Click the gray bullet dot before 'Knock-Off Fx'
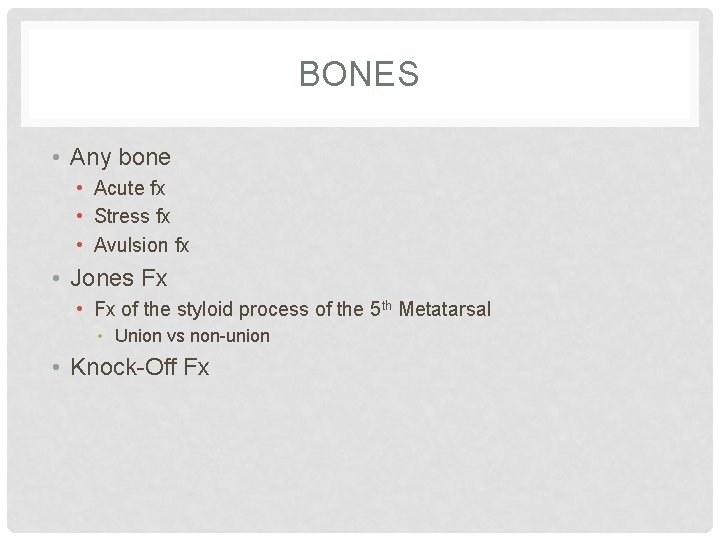The width and height of the screenshot is (720, 540). coord(56,367)
